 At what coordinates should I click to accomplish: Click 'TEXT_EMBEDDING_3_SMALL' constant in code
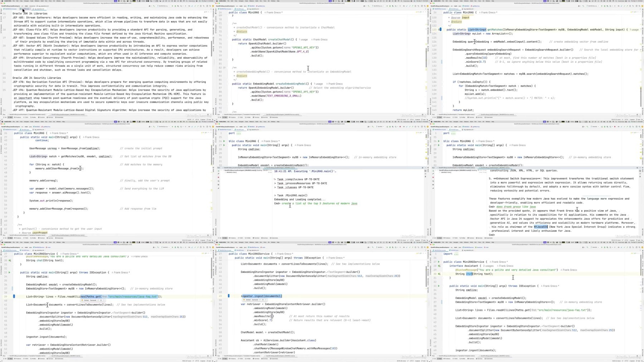(284, 96)
